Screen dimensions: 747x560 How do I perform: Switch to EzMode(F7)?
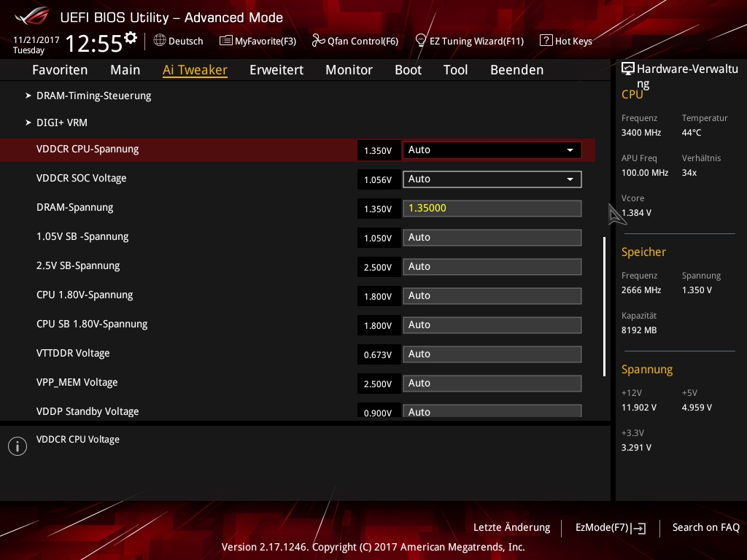coord(610,527)
